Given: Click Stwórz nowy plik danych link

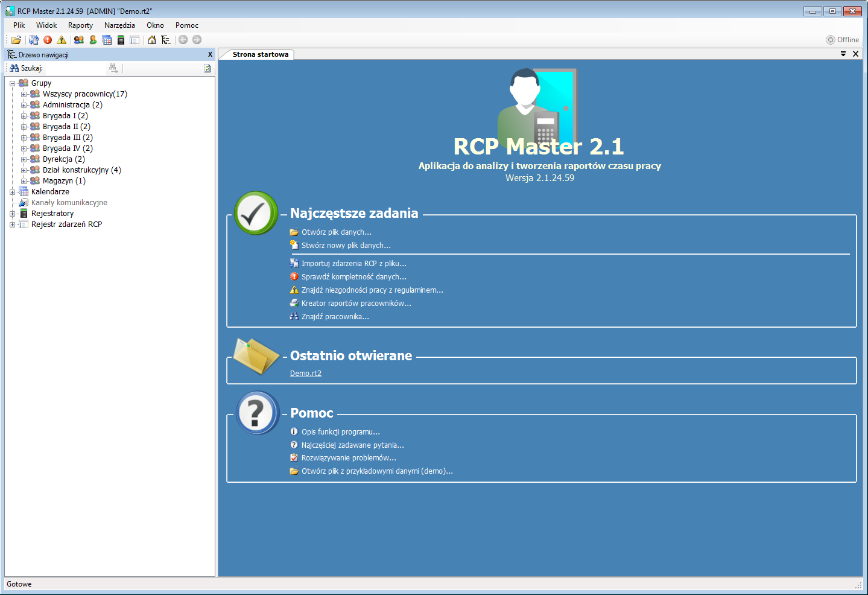Looking at the screenshot, I should [x=346, y=246].
